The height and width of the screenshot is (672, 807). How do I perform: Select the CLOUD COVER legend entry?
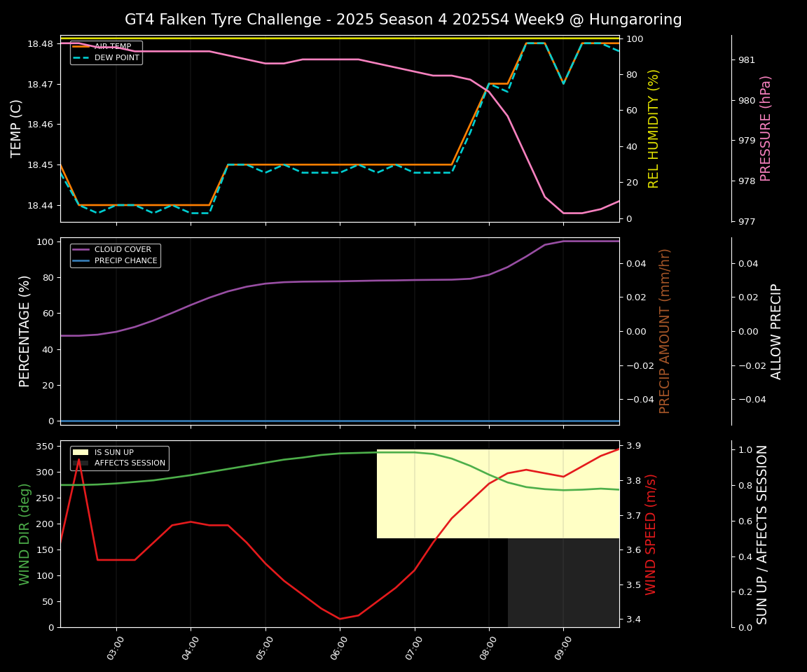[x=123, y=250]
